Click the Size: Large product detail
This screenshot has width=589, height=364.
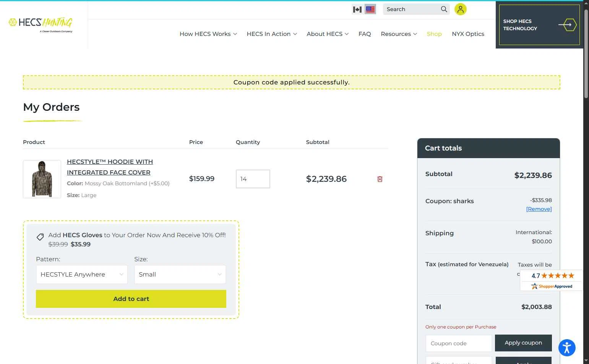click(82, 195)
